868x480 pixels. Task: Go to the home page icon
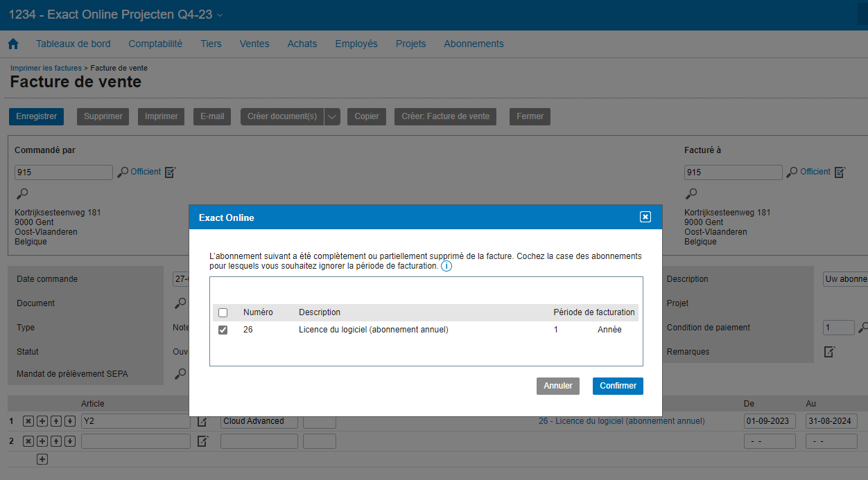(x=13, y=44)
